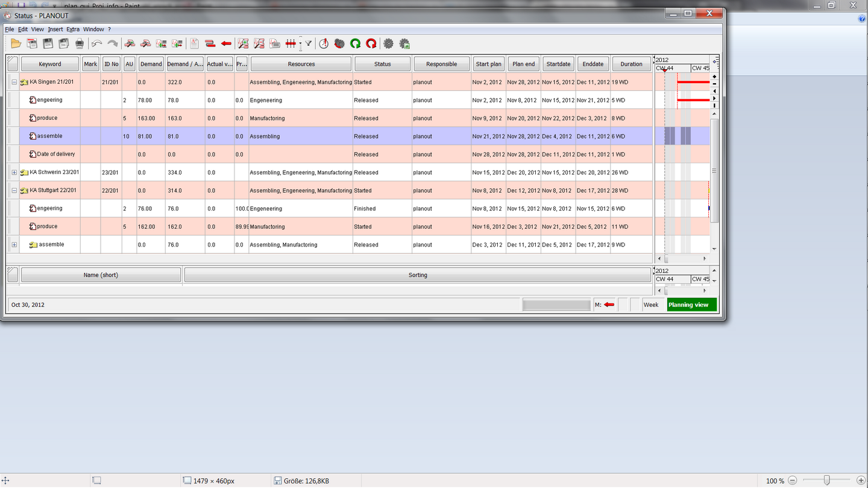Screen dimensions: 868x488
Task: Expand the KA Schwerin 23/201 row
Action: point(14,172)
